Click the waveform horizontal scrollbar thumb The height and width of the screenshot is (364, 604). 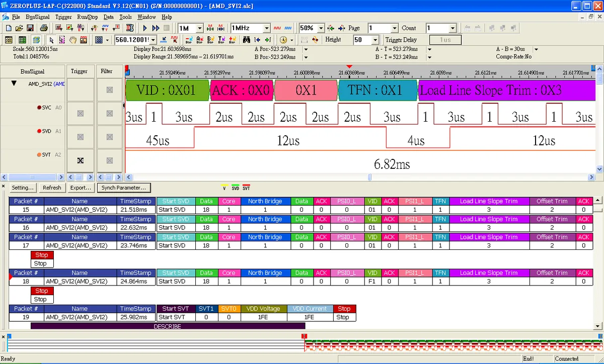point(369,177)
